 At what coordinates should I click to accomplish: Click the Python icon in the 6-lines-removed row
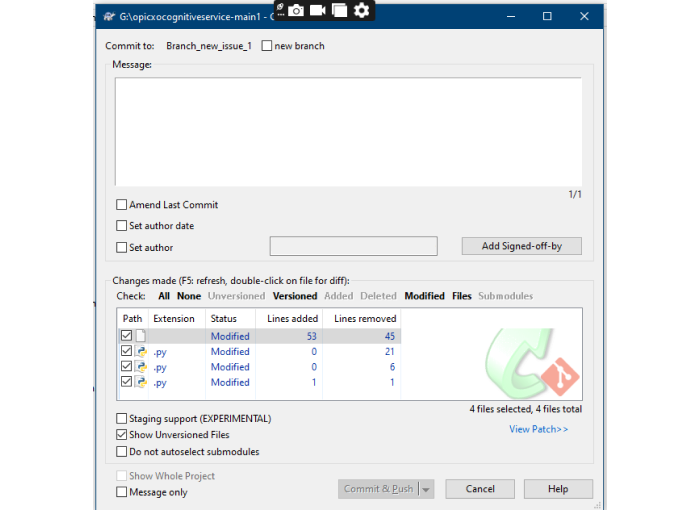pyautogui.click(x=142, y=367)
